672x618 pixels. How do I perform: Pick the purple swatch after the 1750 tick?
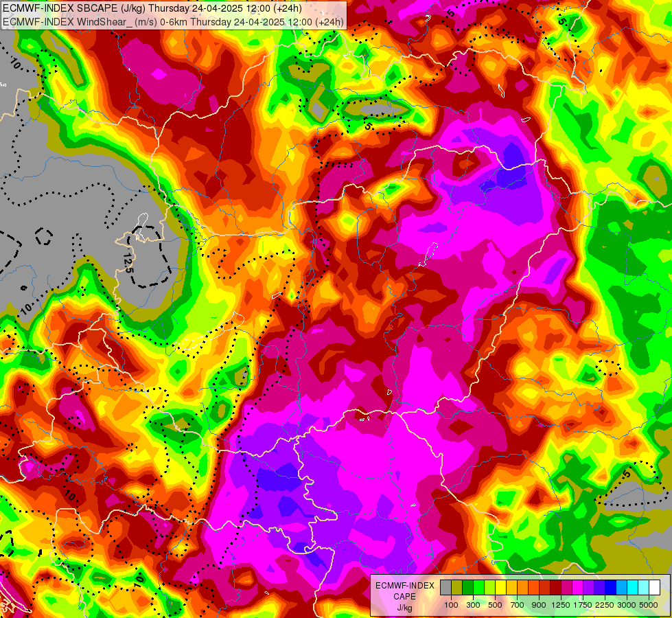tap(588, 587)
